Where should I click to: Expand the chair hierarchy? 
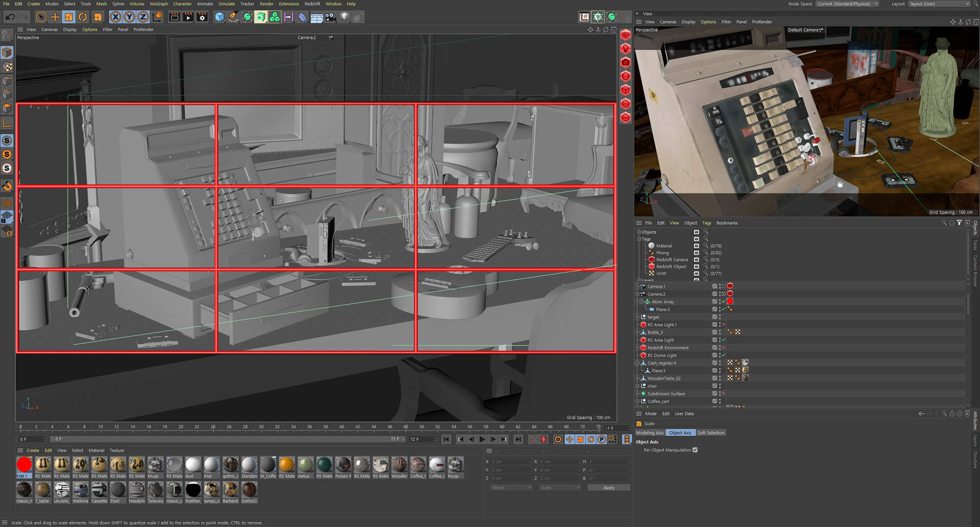coord(638,386)
